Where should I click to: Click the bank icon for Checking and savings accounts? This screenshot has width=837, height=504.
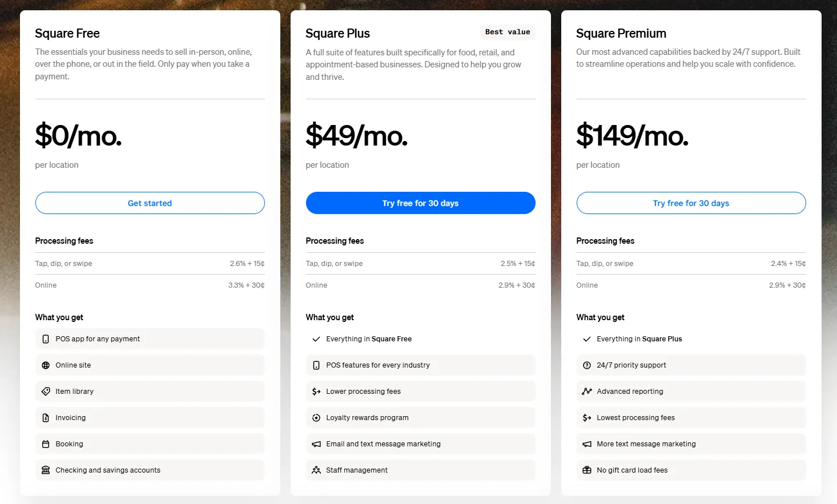[x=46, y=470]
